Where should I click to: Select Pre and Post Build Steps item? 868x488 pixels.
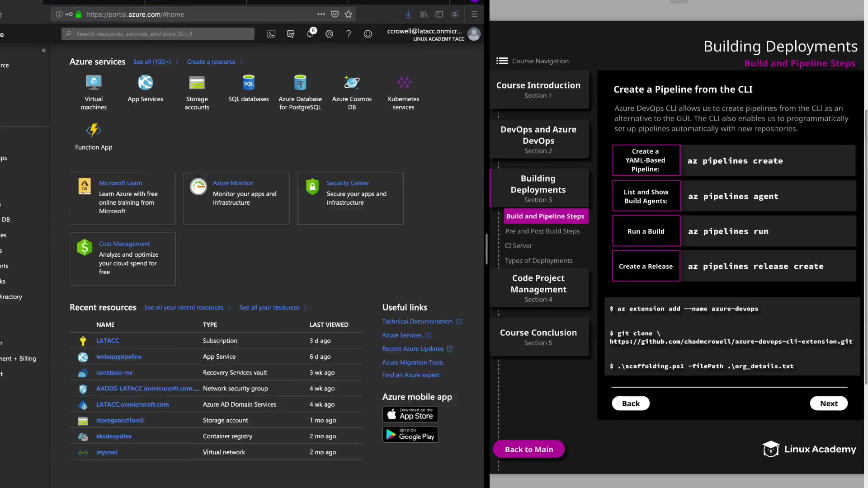pos(542,231)
